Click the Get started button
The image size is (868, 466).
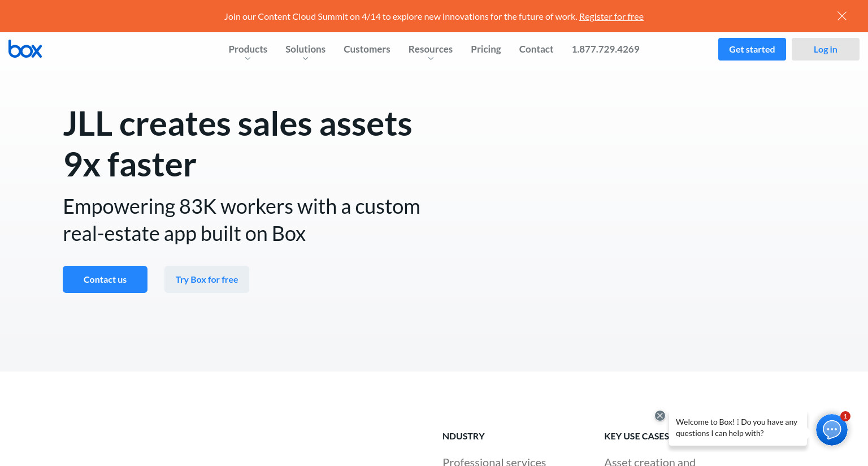pyautogui.click(x=752, y=49)
